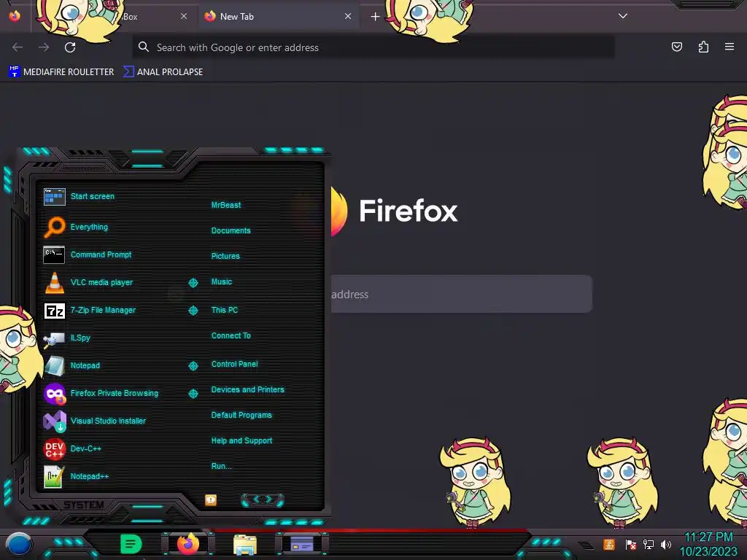
Task: Open Notepad icon in start menu
Action: point(54,366)
